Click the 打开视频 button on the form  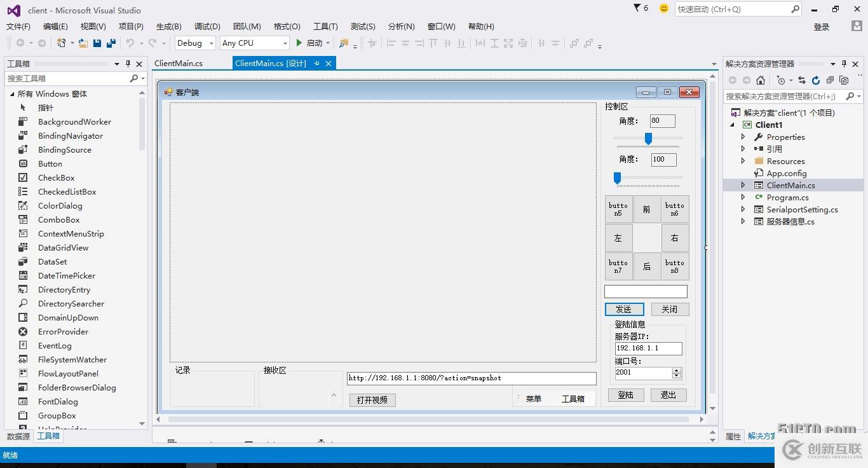coord(372,399)
